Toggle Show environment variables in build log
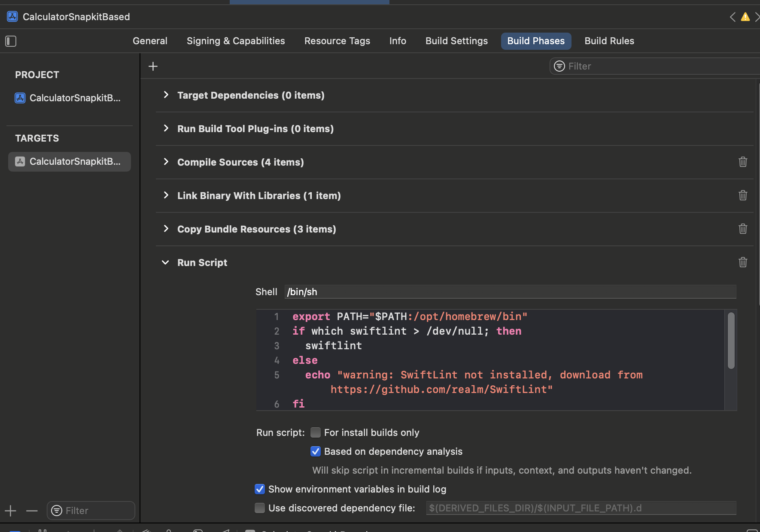 tap(260, 489)
